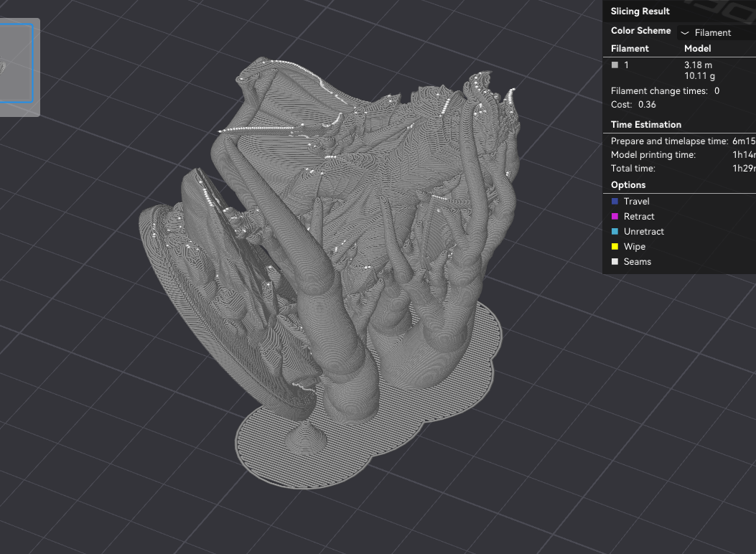Toggle the Unretract option
Image resolution: width=756 pixels, height=554 pixels.
644,231
